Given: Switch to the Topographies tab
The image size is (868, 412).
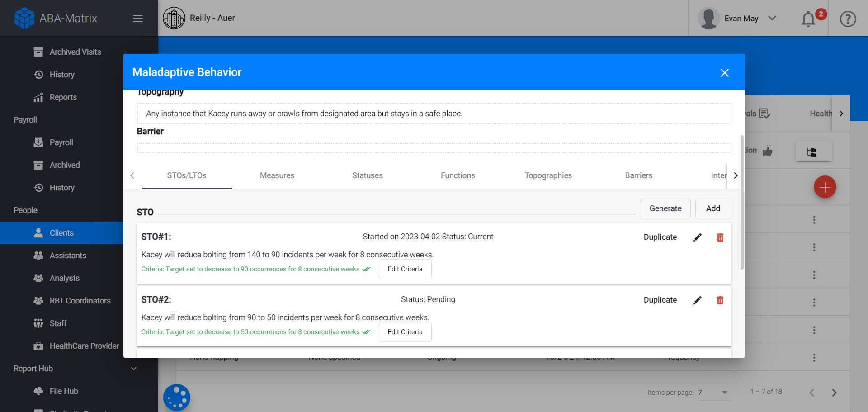Looking at the screenshot, I should 548,175.
